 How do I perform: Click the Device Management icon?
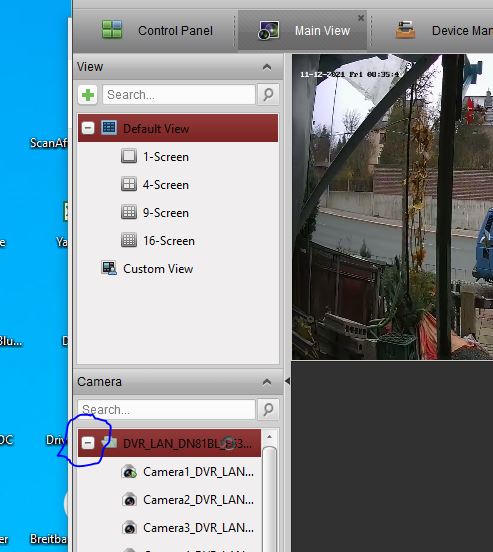405,30
